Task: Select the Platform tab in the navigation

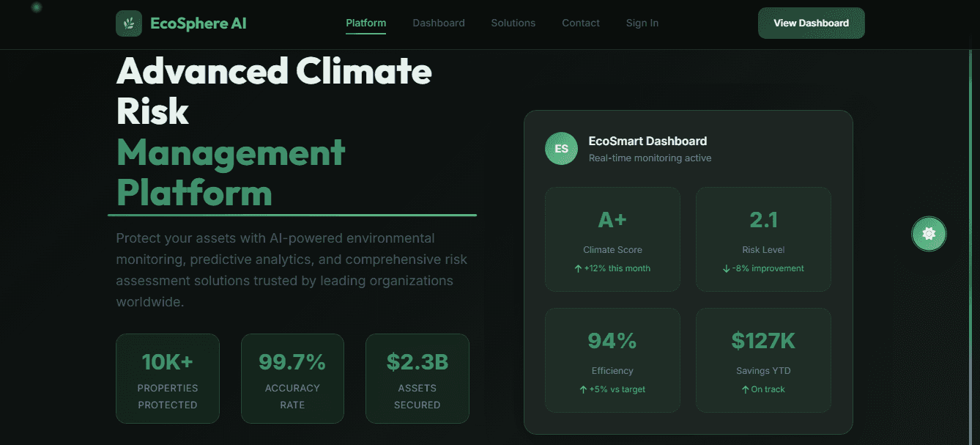Action: pos(365,23)
